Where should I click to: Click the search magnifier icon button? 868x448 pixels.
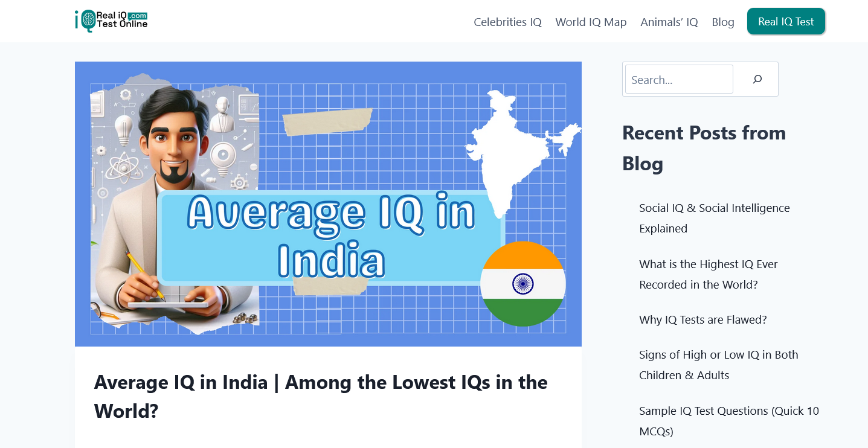click(x=757, y=79)
